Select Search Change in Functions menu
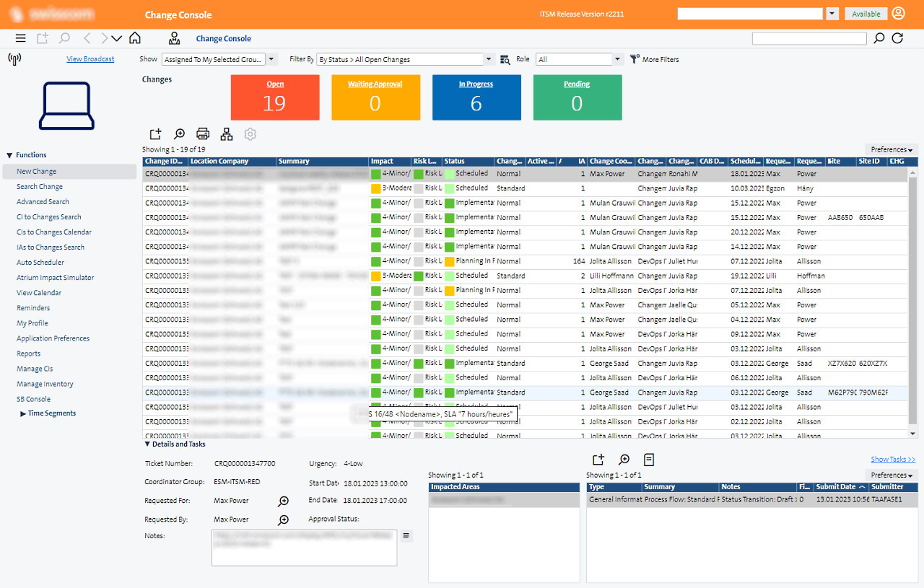The image size is (924, 588). pos(40,187)
